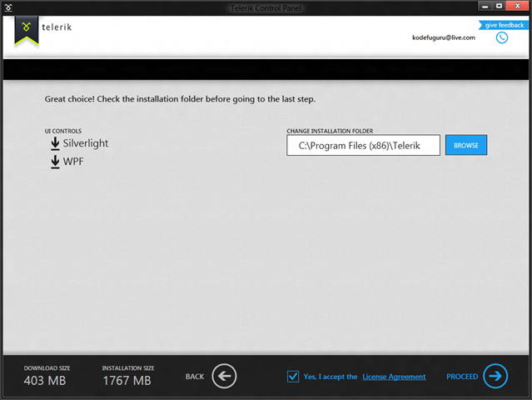
Task: Minimize the Telerik Control Panel window
Action: click(485, 6)
